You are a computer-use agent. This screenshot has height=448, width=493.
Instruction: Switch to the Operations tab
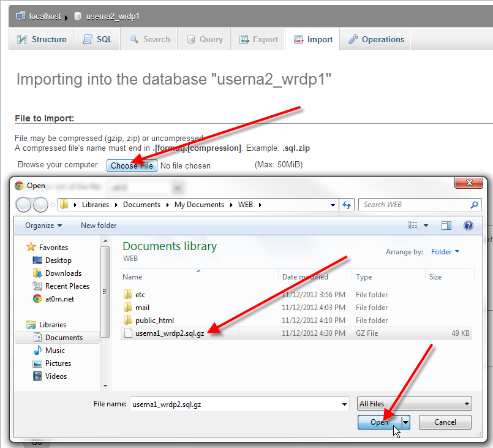375,39
